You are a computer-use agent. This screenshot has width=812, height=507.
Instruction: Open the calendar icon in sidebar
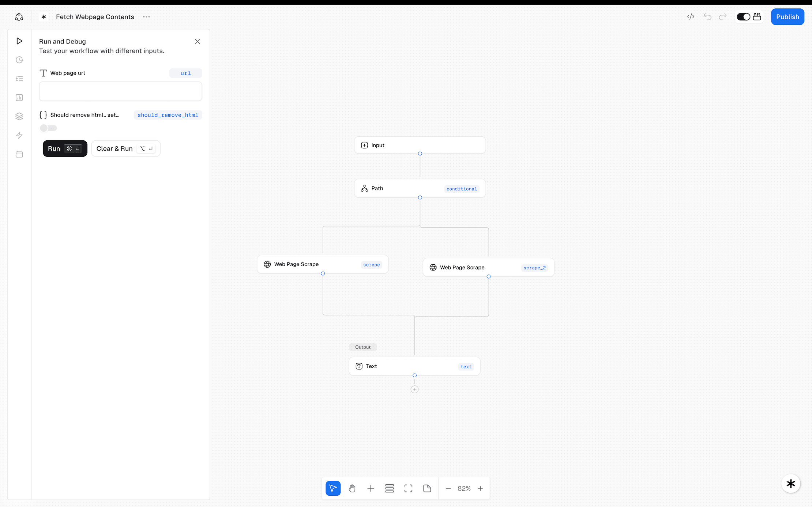(x=19, y=154)
